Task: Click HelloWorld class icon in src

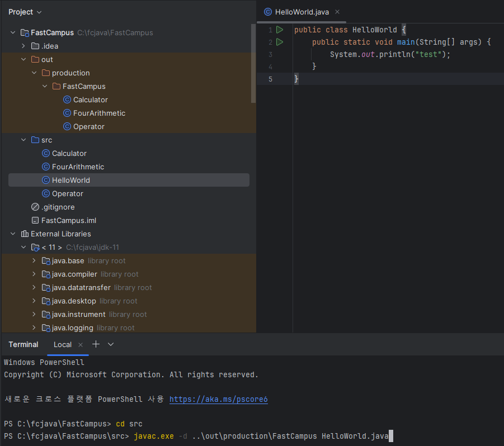Action: [x=46, y=180]
